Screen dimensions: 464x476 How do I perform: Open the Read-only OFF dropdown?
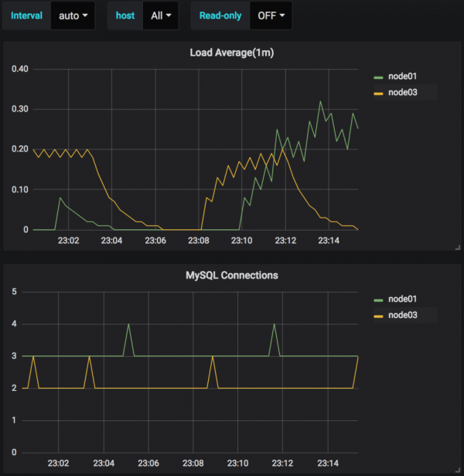click(271, 15)
